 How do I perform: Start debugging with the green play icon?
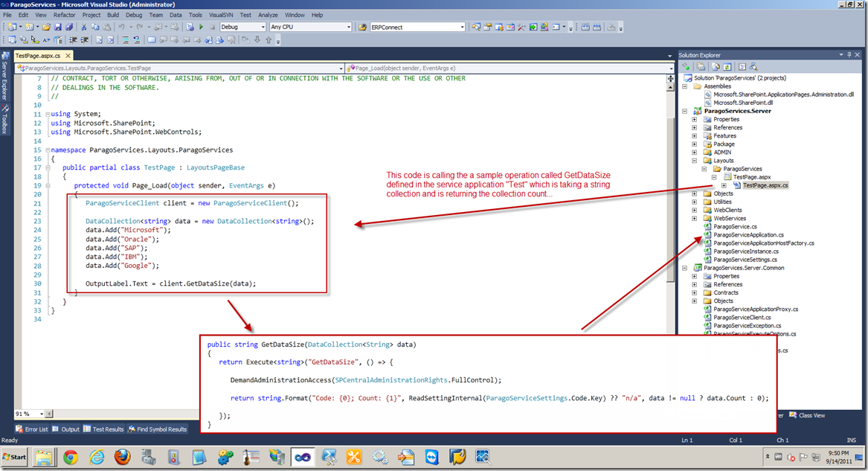pos(201,27)
